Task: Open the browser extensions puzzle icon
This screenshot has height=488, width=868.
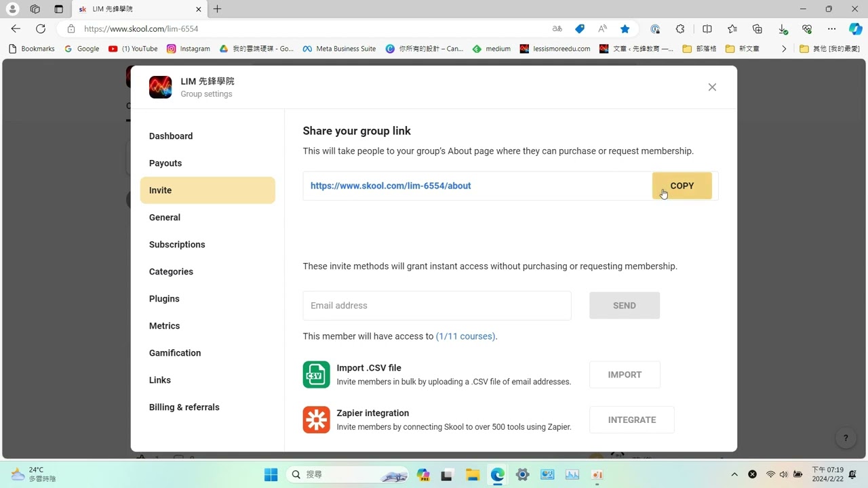Action: tap(680, 28)
